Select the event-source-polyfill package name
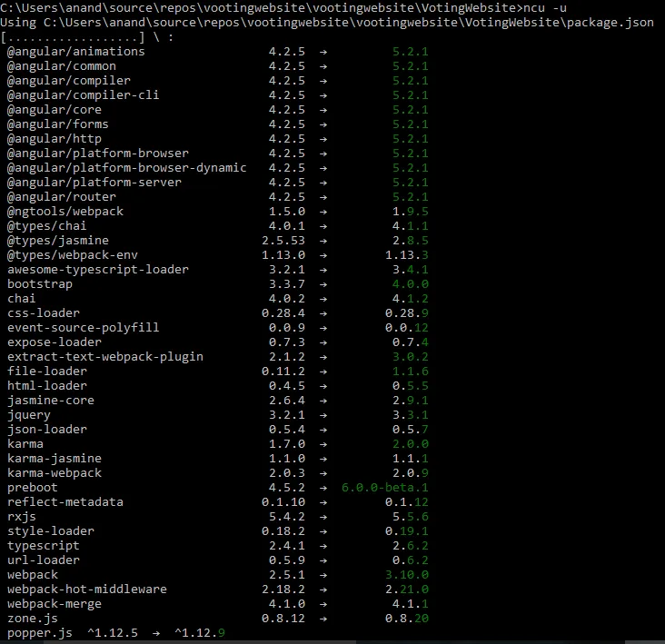Image resolution: width=665 pixels, height=644 pixels. point(84,328)
